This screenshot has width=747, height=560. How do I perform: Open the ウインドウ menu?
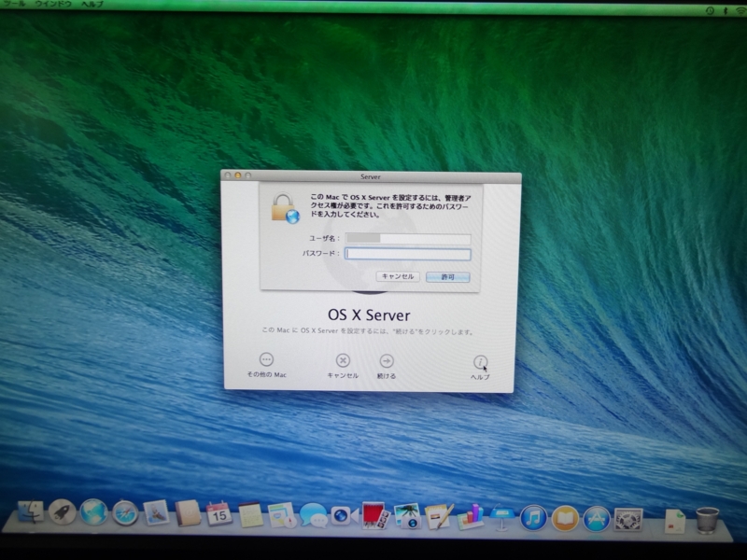(x=53, y=4)
